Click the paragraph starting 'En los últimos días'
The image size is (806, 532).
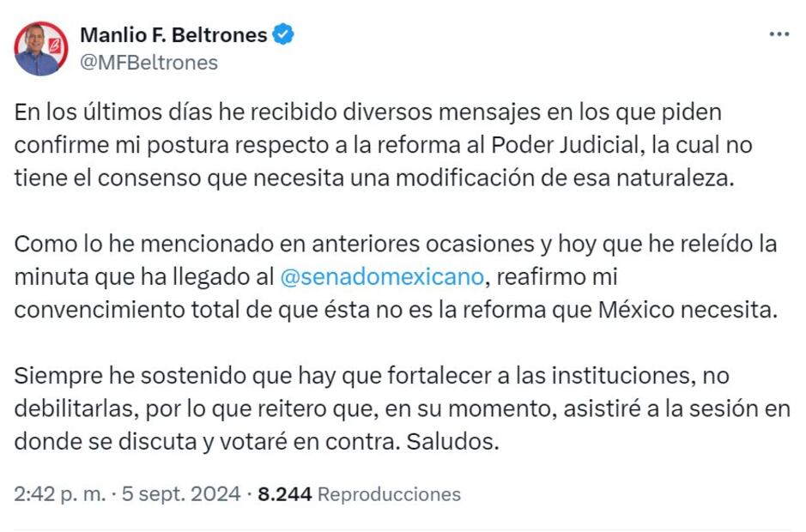[x=383, y=146]
